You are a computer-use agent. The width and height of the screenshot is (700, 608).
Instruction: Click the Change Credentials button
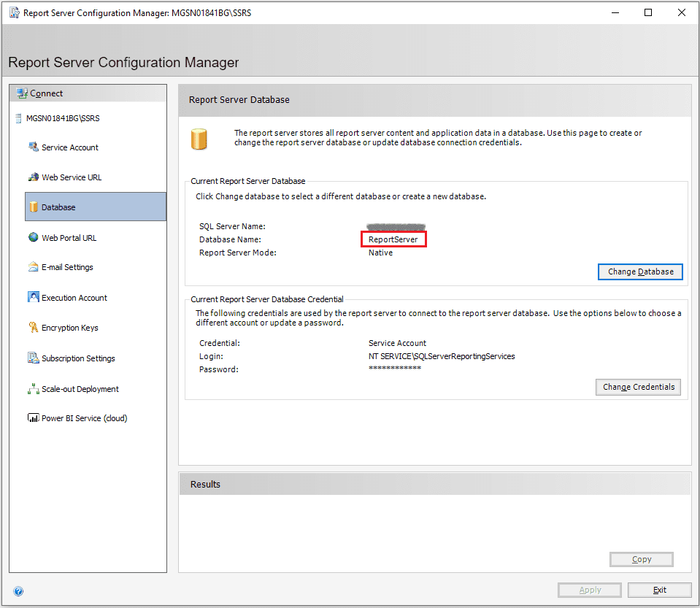[x=638, y=387]
